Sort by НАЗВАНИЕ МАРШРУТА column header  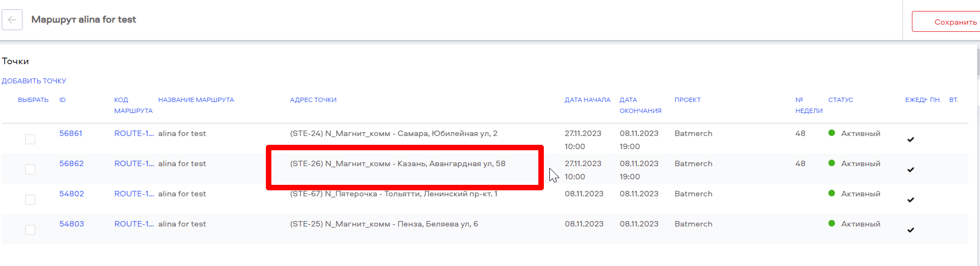(196, 100)
